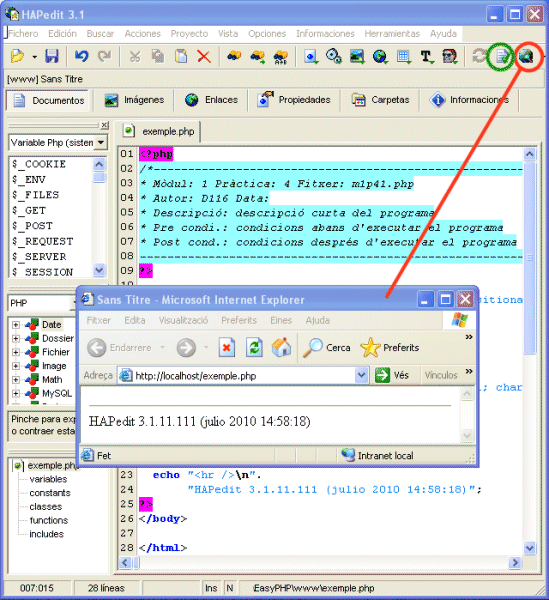The height and width of the screenshot is (600, 549).
Task: Switch to the Propiedades tab
Action: tap(293, 100)
